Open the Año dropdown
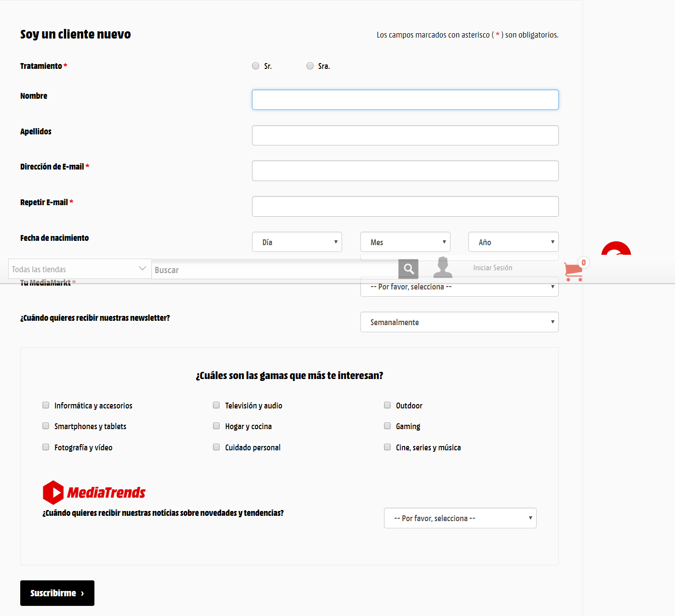This screenshot has width=675, height=616. [514, 242]
